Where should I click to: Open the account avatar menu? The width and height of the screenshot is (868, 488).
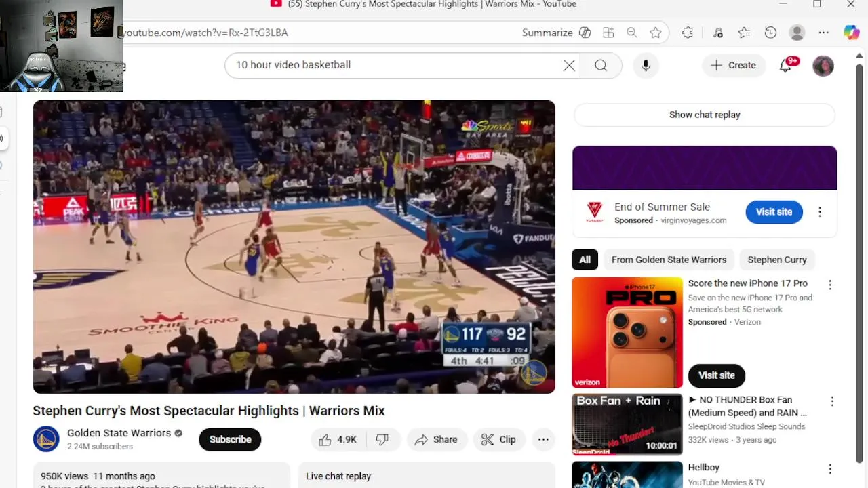coord(823,66)
